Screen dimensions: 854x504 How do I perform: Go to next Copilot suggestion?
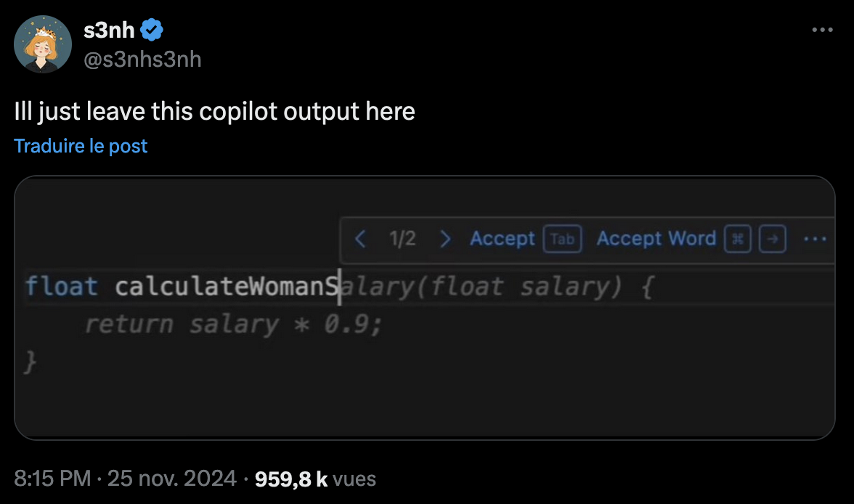pos(446,239)
